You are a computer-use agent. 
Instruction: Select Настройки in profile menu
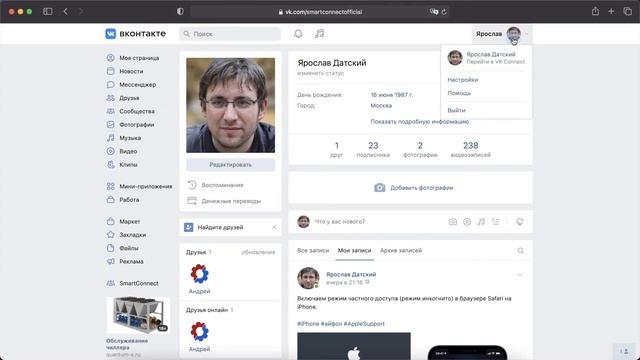click(x=462, y=80)
